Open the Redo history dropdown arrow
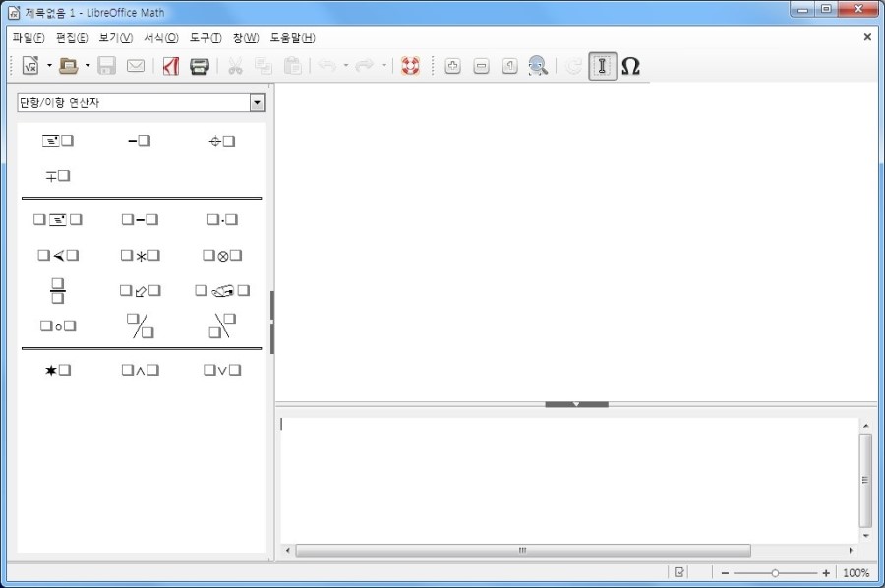Image resolution: width=885 pixels, height=588 pixels. pos(383,66)
